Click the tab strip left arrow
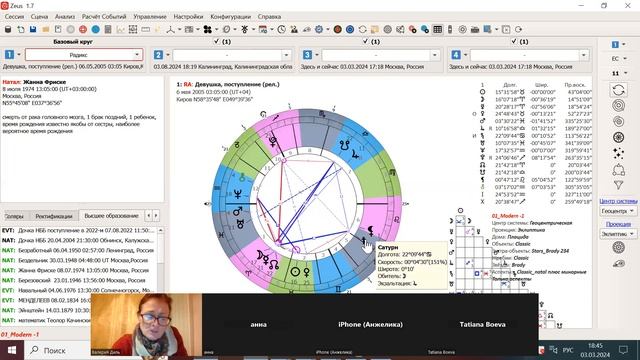The width and height of the screenshot is (640, 360). [149, 216]
